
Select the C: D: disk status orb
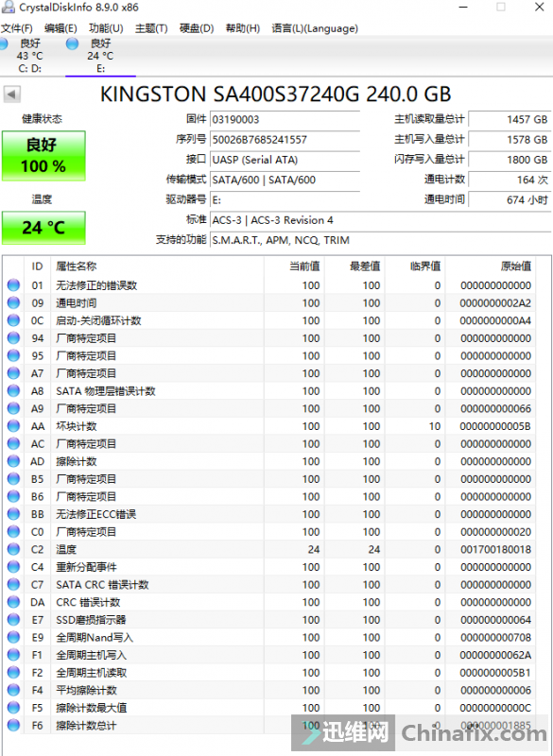tap(4, 43)
